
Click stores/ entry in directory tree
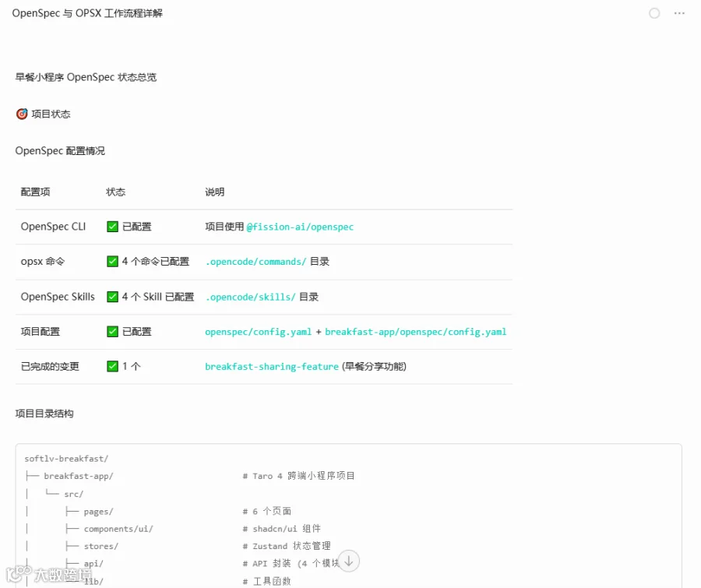point(101,546)
